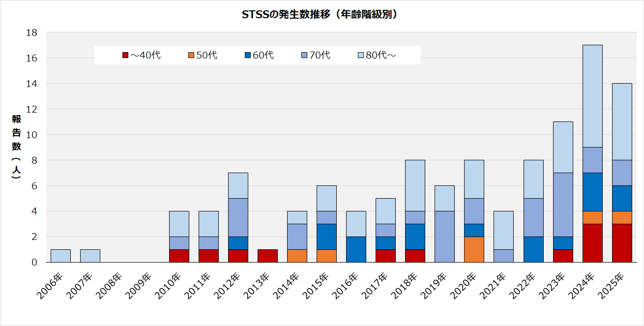The height and width of the screenshot is (326, 644).
Task: Click the red ～40代 legend swatch
Action: pyautogui.click(x=125, y=56)
